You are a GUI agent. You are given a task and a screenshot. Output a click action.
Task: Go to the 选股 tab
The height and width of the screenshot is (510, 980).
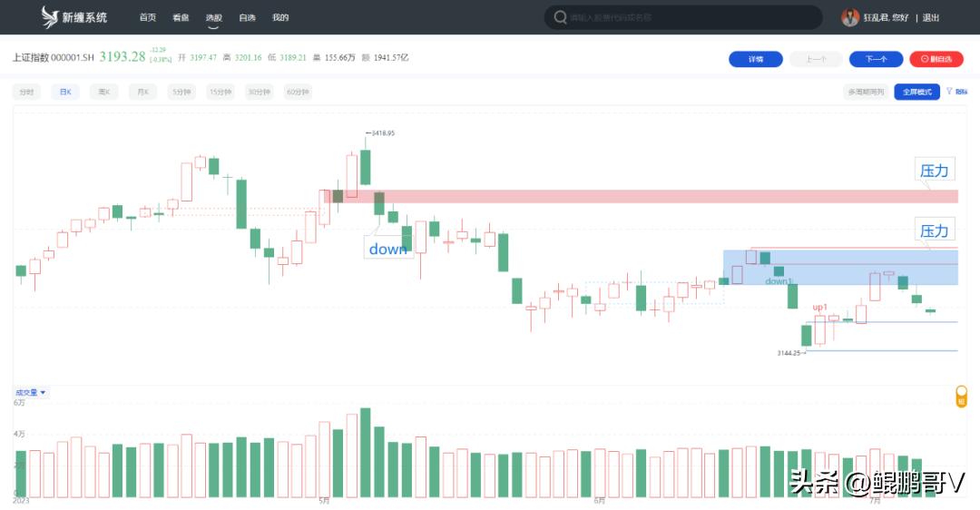pos(213,17)
